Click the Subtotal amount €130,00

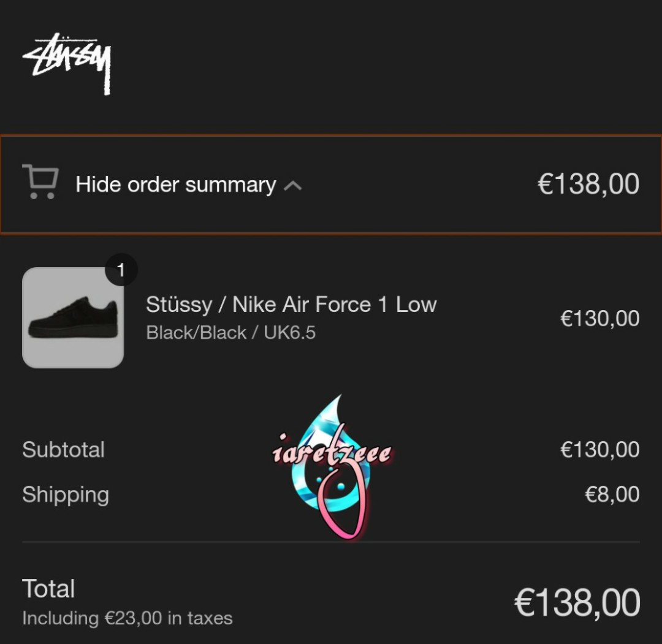coord(599,450)
